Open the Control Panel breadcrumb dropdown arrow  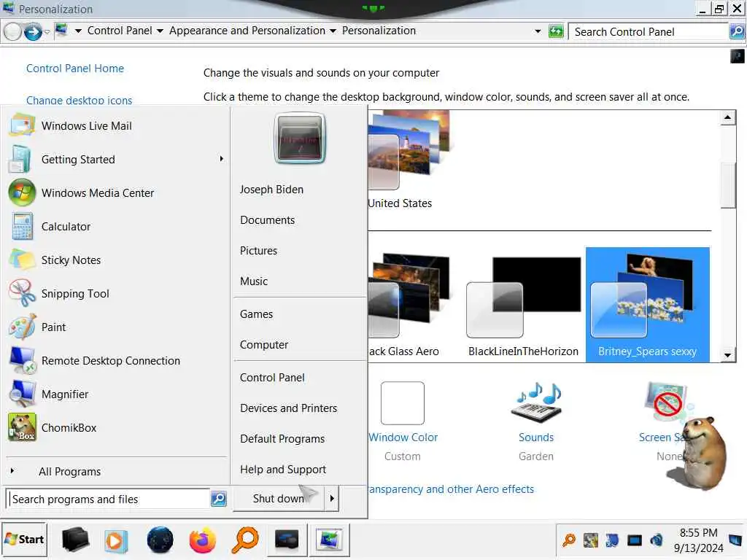pyautogui.click(x=160, y=31)
